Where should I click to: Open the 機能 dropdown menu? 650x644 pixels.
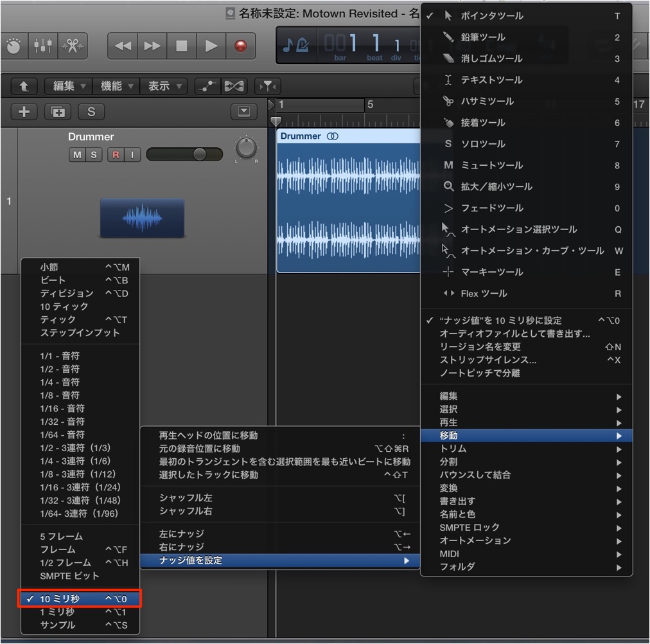[116, 86]
